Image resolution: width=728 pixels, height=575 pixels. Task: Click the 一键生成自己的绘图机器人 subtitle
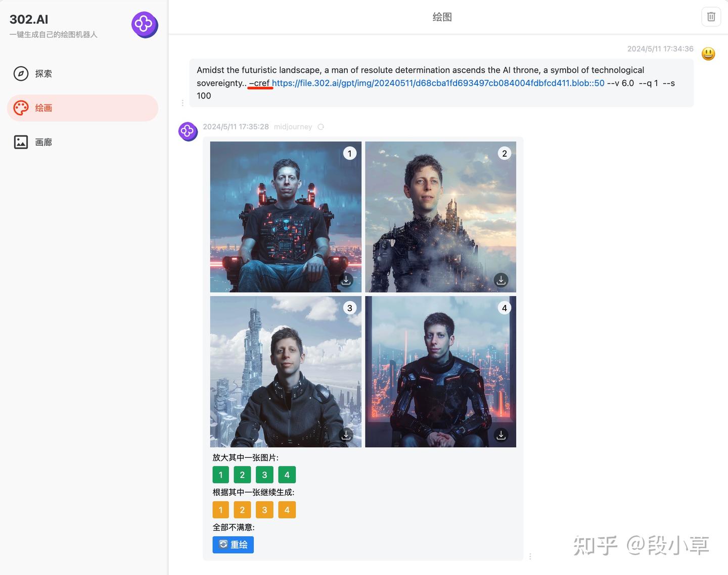(x=53, y=34)
